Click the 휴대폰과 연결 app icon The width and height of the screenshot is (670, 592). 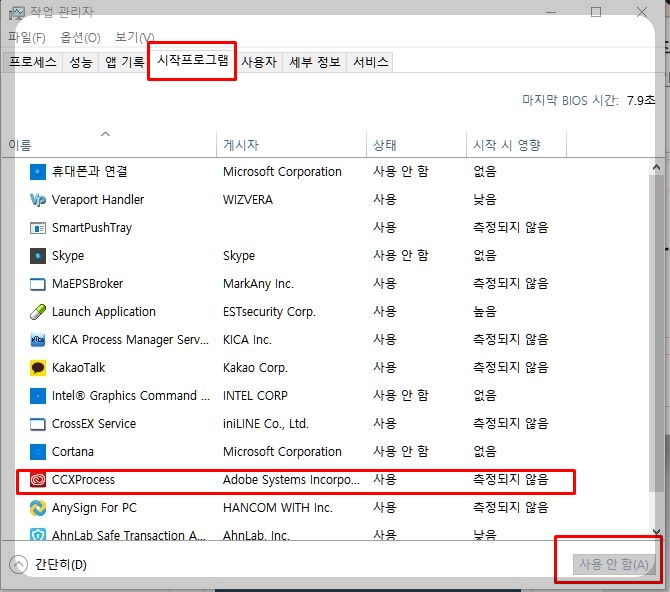coord(38,172)
